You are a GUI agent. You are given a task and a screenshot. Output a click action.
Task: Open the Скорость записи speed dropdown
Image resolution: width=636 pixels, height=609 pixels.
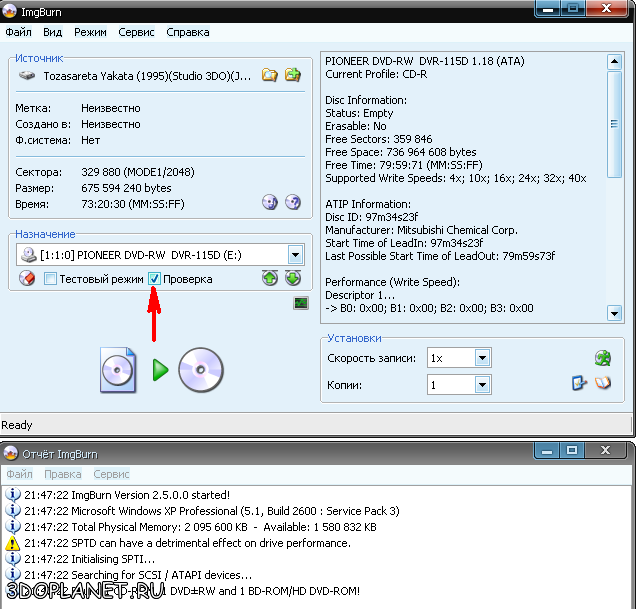(483, 358)
